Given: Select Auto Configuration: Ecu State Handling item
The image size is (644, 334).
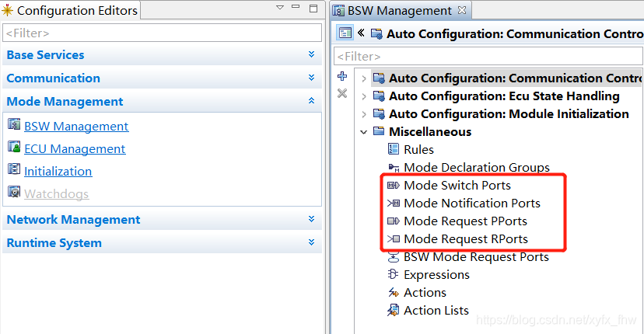Looking at the screenshot, I should pos(504,96).
